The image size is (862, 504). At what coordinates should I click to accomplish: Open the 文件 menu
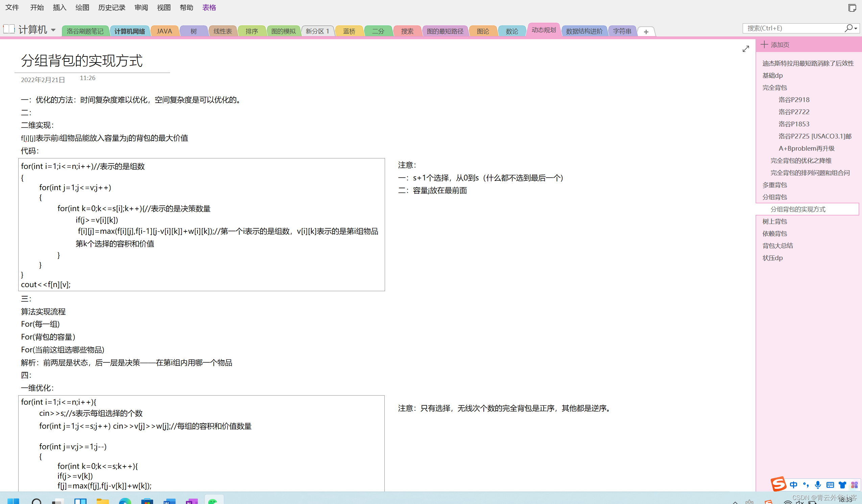(x=12, y=7)
